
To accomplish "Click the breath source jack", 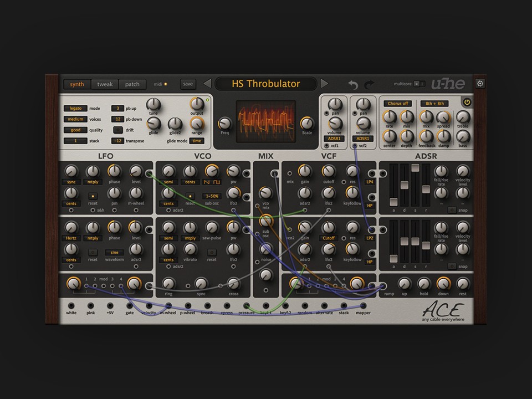I will point(207,306).
